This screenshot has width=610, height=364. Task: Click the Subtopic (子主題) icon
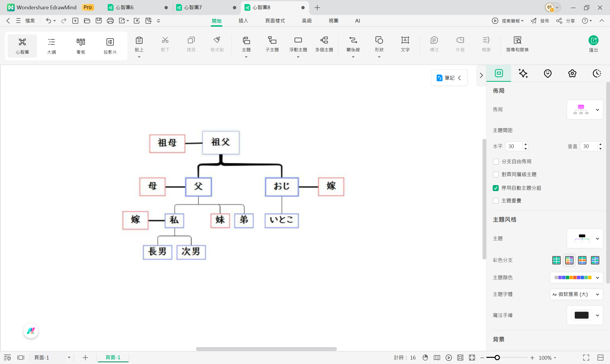coord(272,40)
